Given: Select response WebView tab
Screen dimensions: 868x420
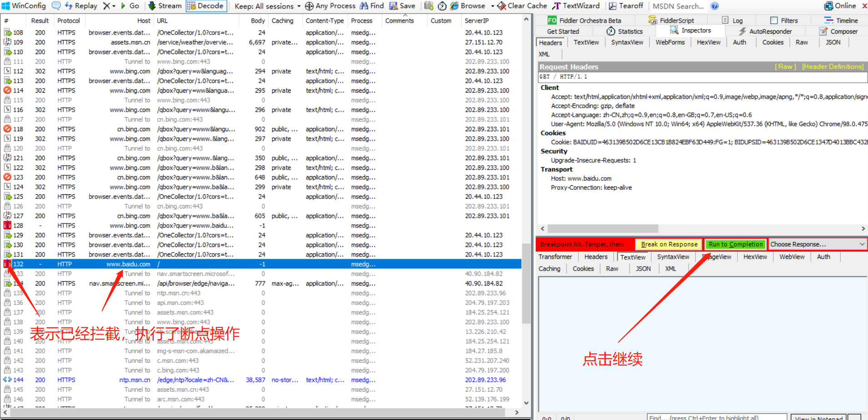Looking at the screenshot, I should (792, 257).
